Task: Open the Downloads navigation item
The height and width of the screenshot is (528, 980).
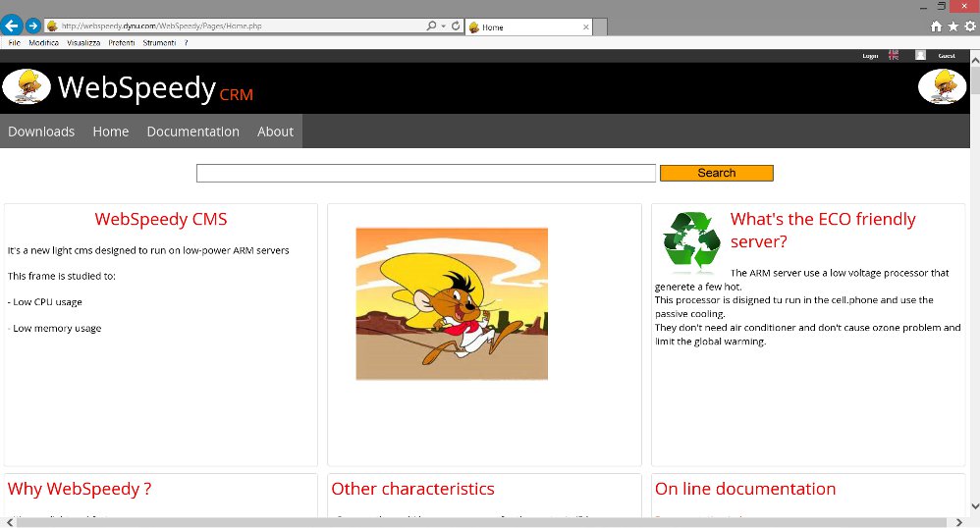Action: (x=41, y=132)
